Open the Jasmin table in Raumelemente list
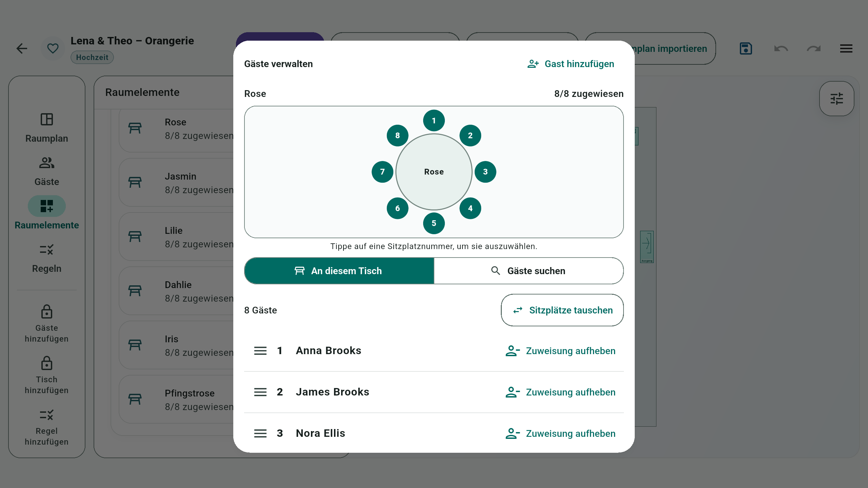Viewport: 868px width, 488px height. (176, 183)
